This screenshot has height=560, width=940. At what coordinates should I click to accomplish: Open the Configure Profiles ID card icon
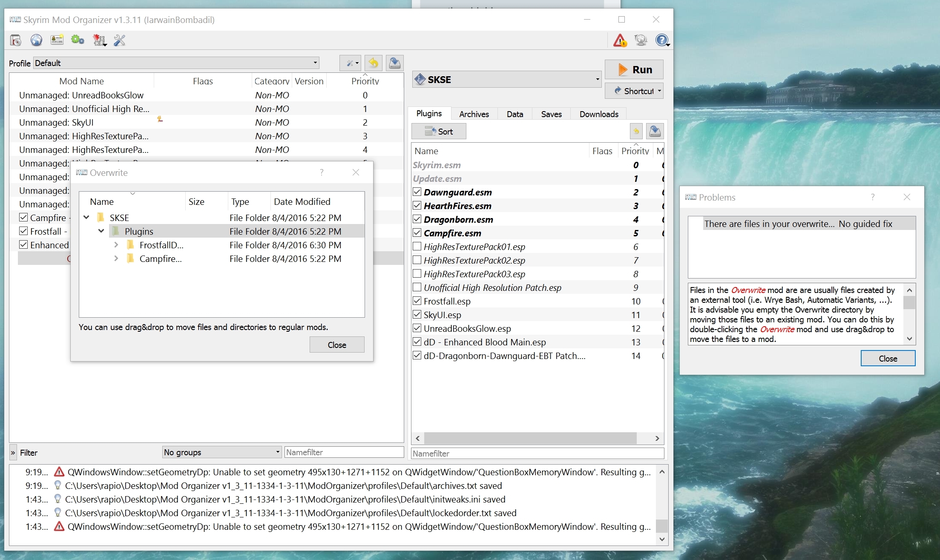click(57, 40)
